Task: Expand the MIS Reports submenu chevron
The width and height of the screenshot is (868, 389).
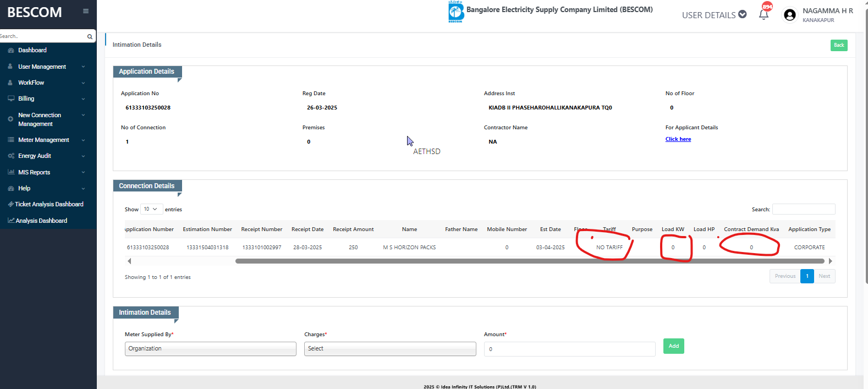Action: (83, 172)
